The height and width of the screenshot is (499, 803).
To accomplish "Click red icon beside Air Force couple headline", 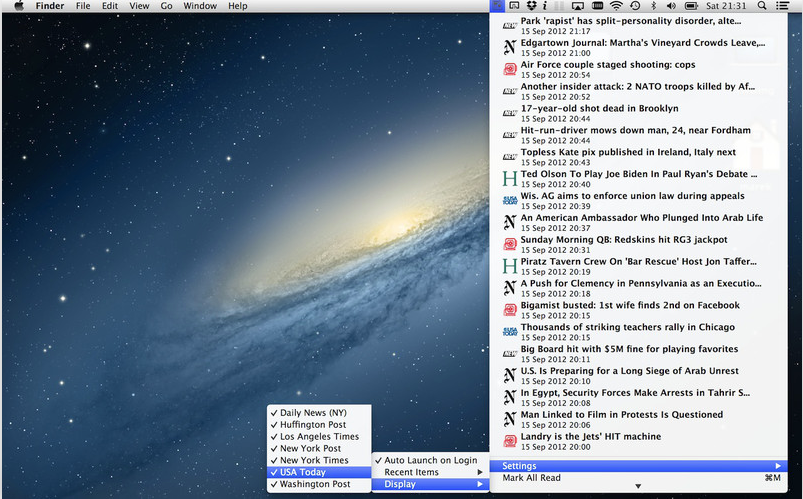I will [510, 69].
